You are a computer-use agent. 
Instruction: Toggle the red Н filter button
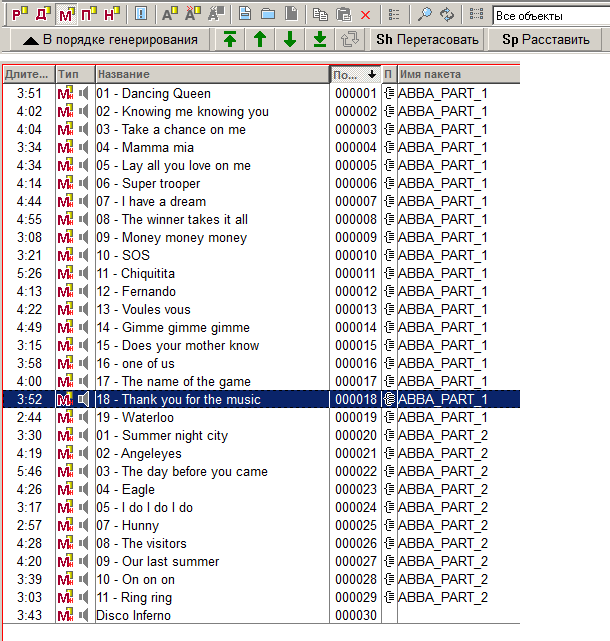(x=112, y=15)
